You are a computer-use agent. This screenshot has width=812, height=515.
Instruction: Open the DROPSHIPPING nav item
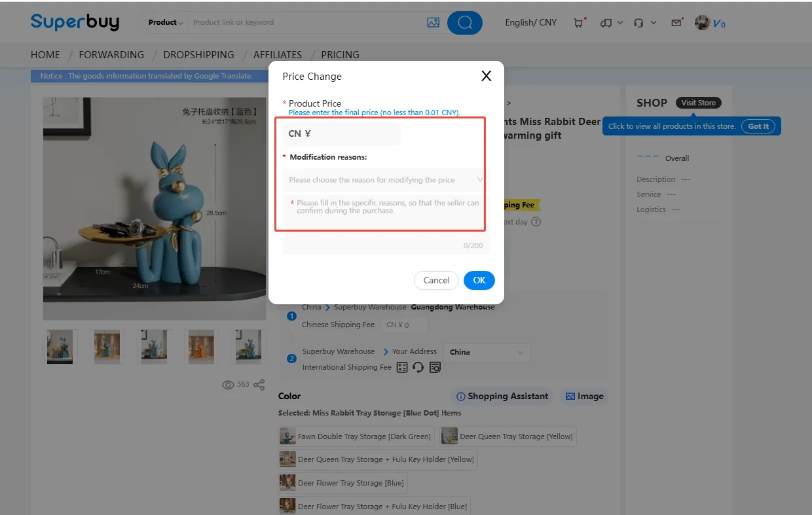tap(198, 55)
